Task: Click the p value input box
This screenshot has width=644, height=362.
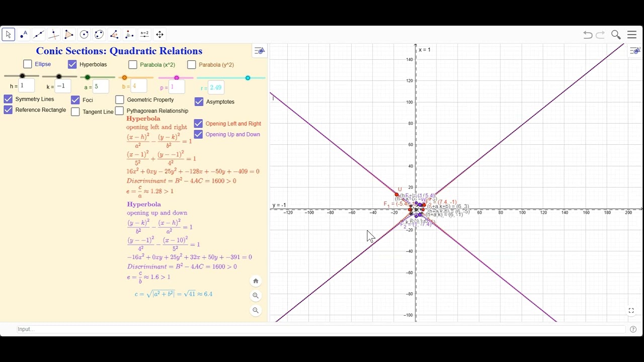Action: tap(177, 86)
